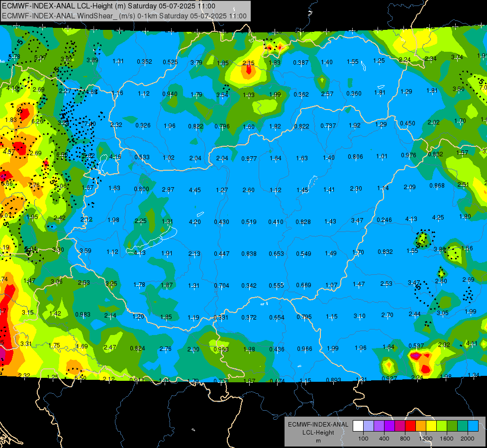This screenshot has width=487, height=448.
Task: Select the value 0.410 on the map
Action: click(x=276, y=222)
